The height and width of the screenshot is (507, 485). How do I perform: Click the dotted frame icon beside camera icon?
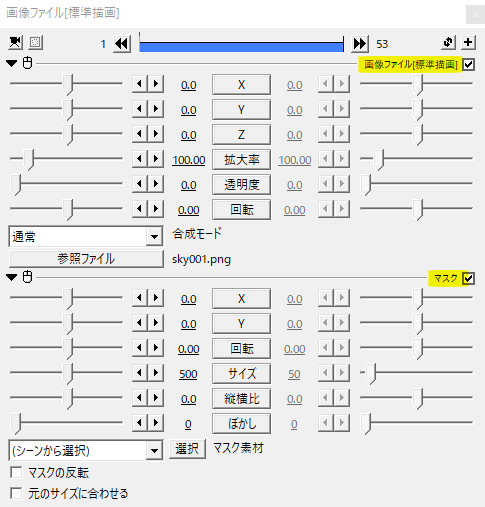[35, 43]
